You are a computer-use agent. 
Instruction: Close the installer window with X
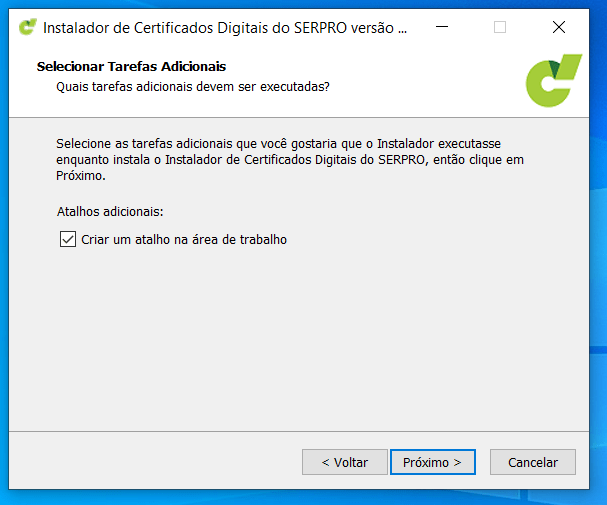click(559, 27)
